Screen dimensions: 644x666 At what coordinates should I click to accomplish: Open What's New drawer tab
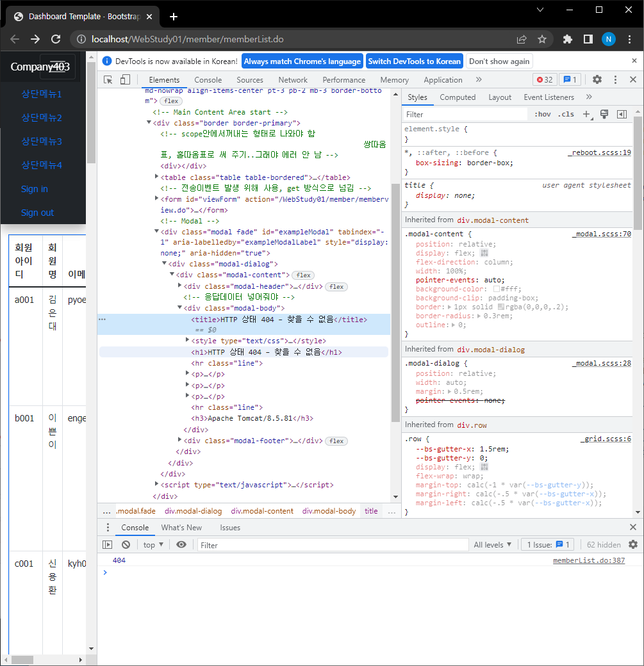(181, 527)
